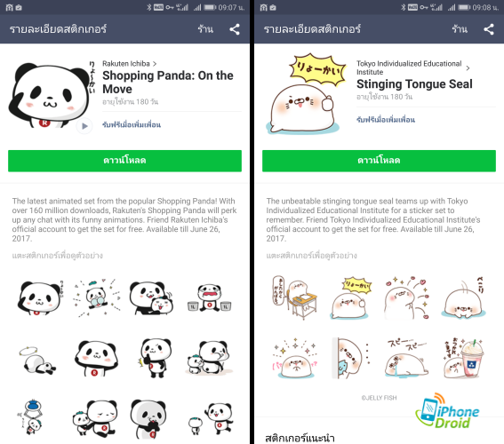
Task: Open ร้าน shop on panda screen
Action: 205,29
